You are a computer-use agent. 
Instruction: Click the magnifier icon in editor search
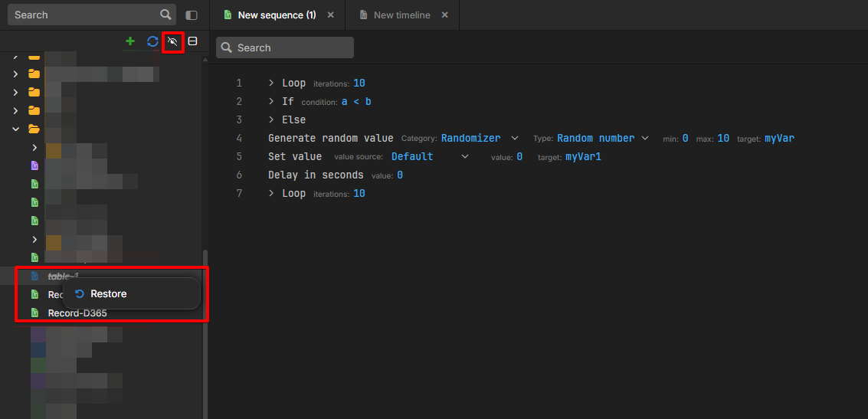(x=226, y=47)
